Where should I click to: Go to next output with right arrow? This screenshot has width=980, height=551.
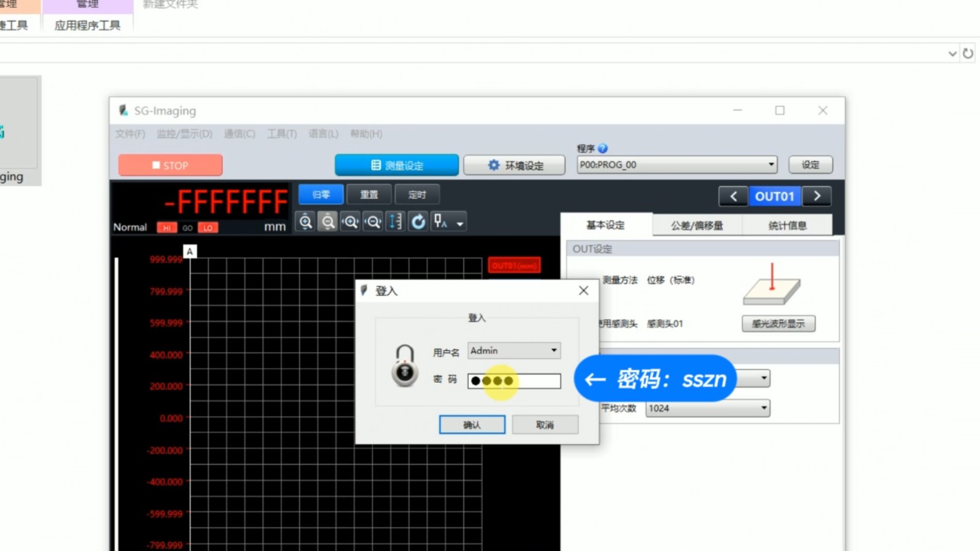[816, 196]
